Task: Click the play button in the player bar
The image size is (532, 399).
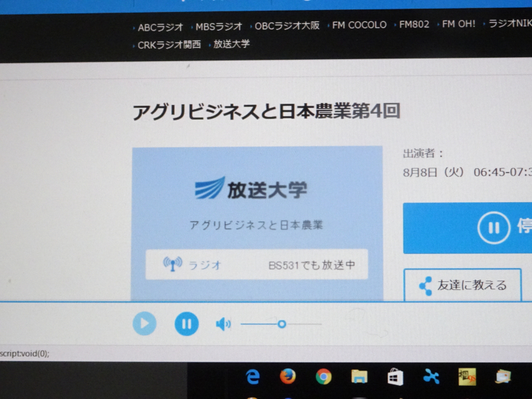Action: point(144,323)
